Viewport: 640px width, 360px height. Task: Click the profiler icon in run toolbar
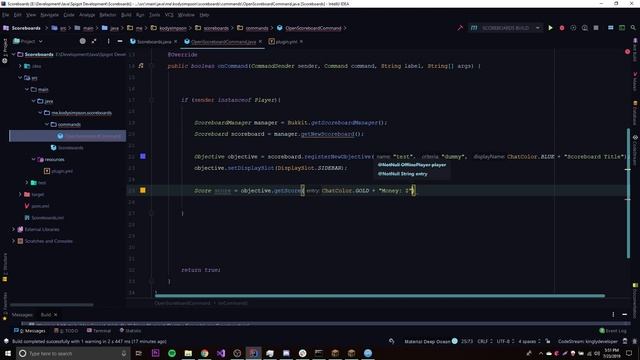[584, 28]
